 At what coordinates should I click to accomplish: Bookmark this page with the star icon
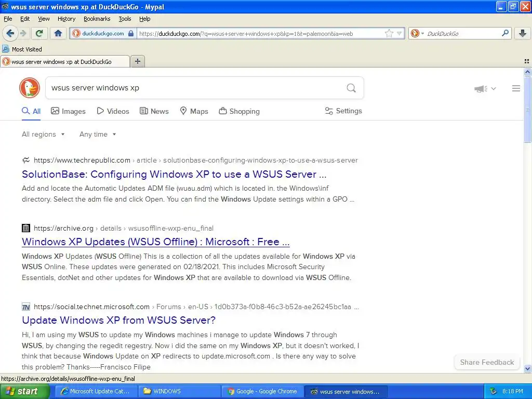[x=389, y=33]
